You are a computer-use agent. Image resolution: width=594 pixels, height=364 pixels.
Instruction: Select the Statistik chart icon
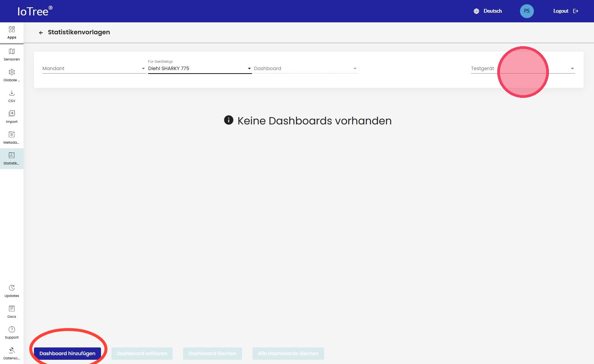12,156
